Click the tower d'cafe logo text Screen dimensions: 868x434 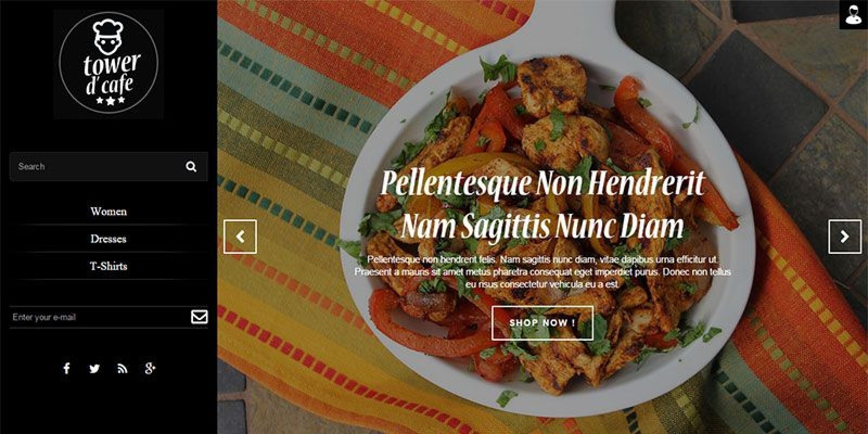click(x=111, y=74)
